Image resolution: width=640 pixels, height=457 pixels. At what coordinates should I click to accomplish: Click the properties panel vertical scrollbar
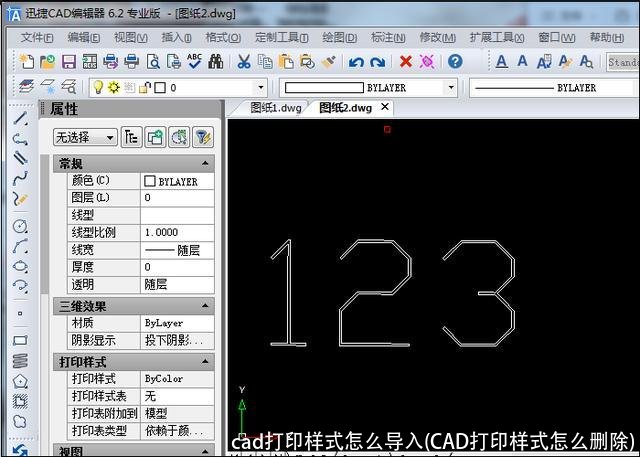click(45, 224)
